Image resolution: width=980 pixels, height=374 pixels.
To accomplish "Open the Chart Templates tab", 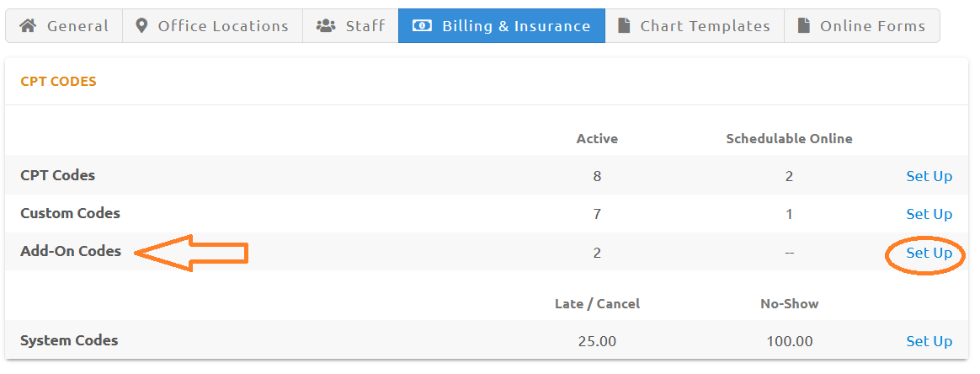I will pyautogui.click(x=695, y=25).
